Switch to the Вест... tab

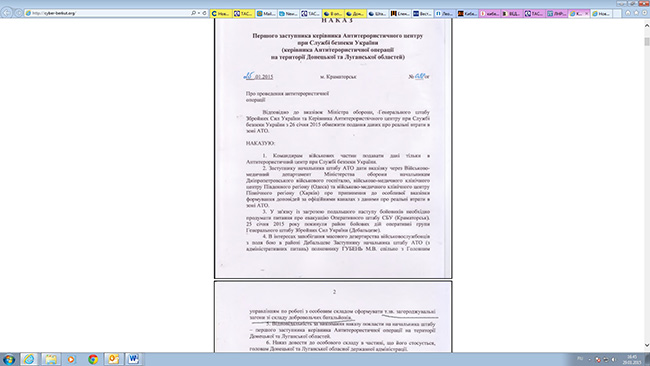tap(422, 14)
